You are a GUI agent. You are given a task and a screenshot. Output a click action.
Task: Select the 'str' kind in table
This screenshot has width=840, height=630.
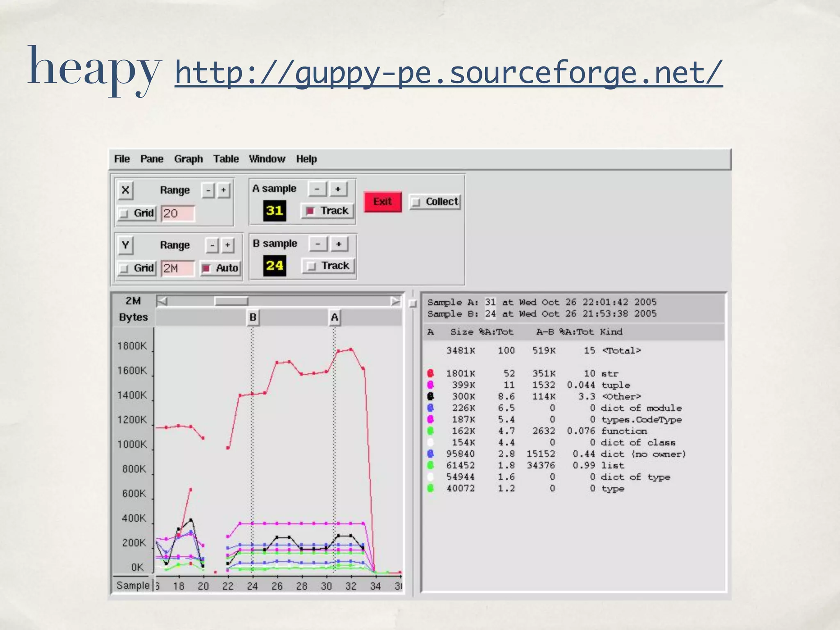[x=610, y=374]
